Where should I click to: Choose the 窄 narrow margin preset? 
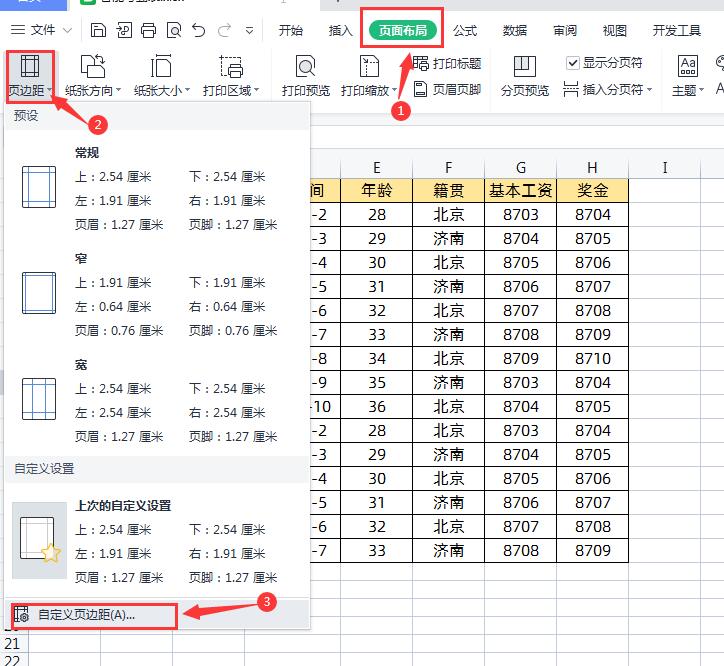pyautogui.click(x=150, y=294)
